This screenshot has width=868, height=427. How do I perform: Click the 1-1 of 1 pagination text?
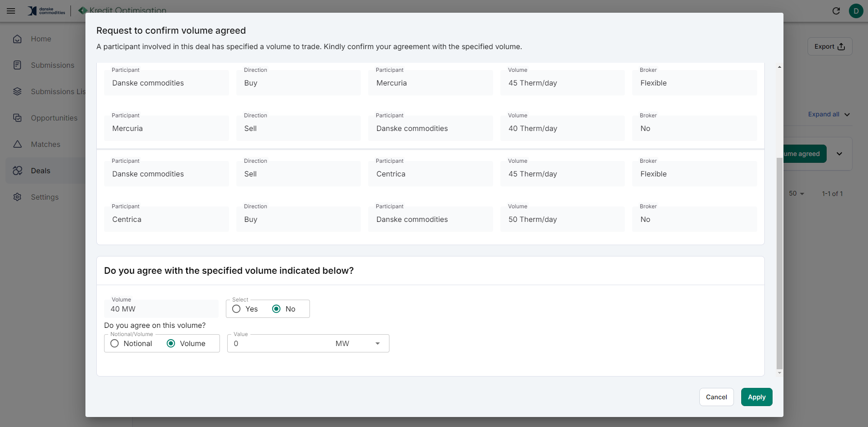click(x=832, y=194)
